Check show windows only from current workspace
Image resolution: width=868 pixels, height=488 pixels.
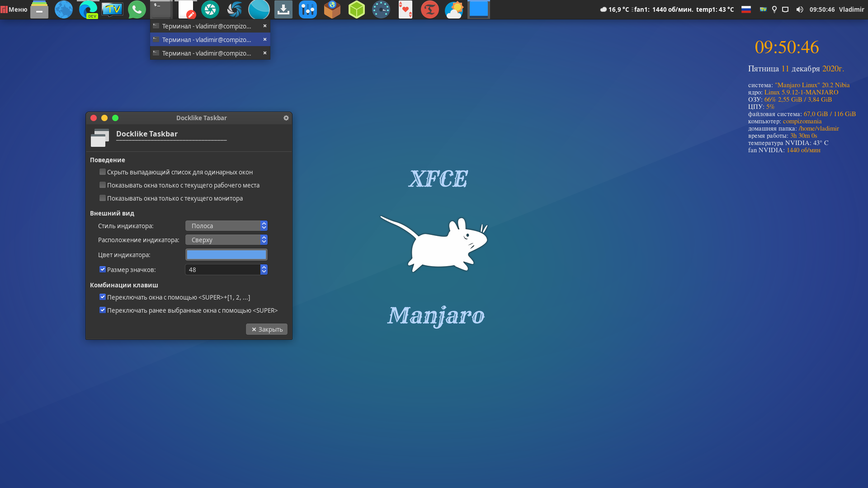click(x=103, y=185)
